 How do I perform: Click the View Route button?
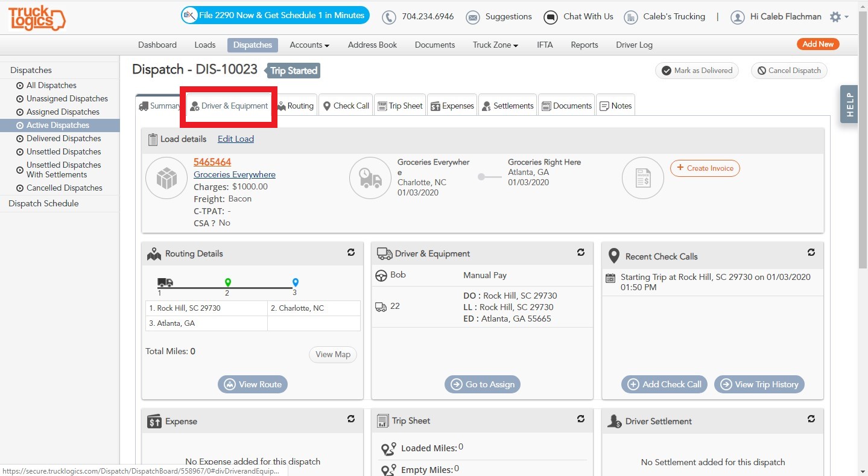(253, 384)
